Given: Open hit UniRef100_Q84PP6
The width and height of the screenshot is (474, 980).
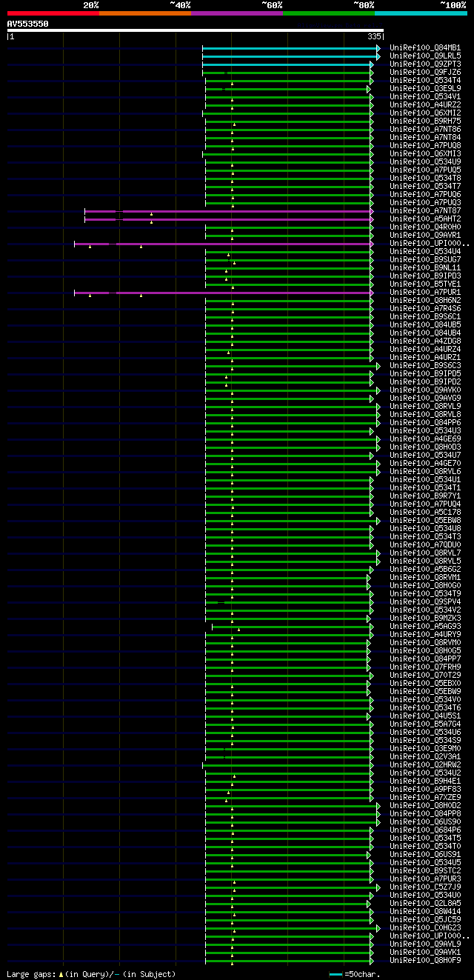Looking at the screenshot, I should tap(425, 423).
